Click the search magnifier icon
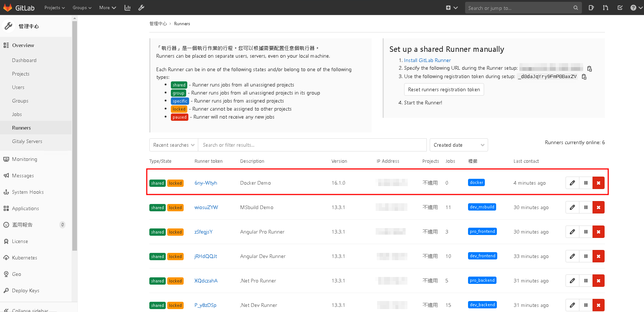The width and height of the screenshot is (644, 312). click(576, 8)
